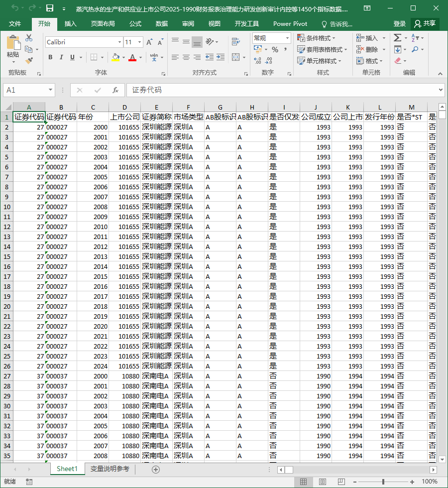This screenshot has width=448, height=488.
Task: Click the Insert Function fx icon
Action: pyautogui.click(x=115, y=90)
